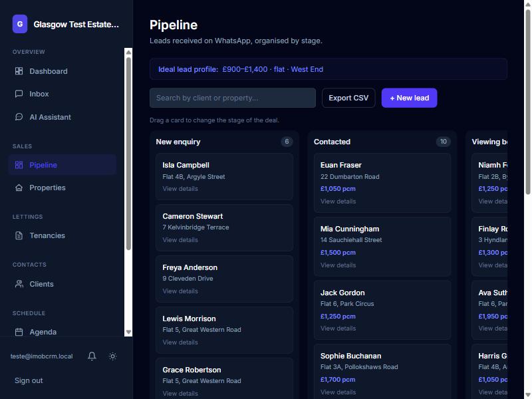
Task: Click £1,500 pcm on Mia Cunningham
Action: (x=338, y=253)
